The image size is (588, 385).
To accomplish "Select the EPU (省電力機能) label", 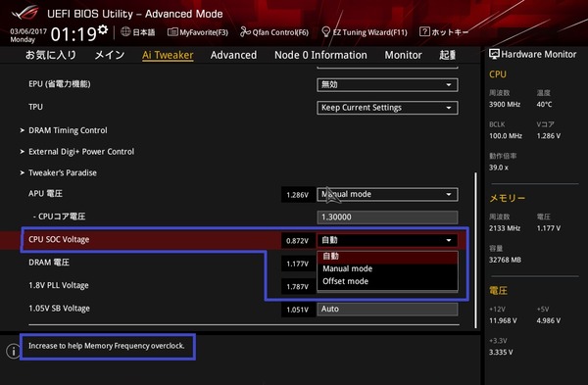I will (x=59, y=84).
